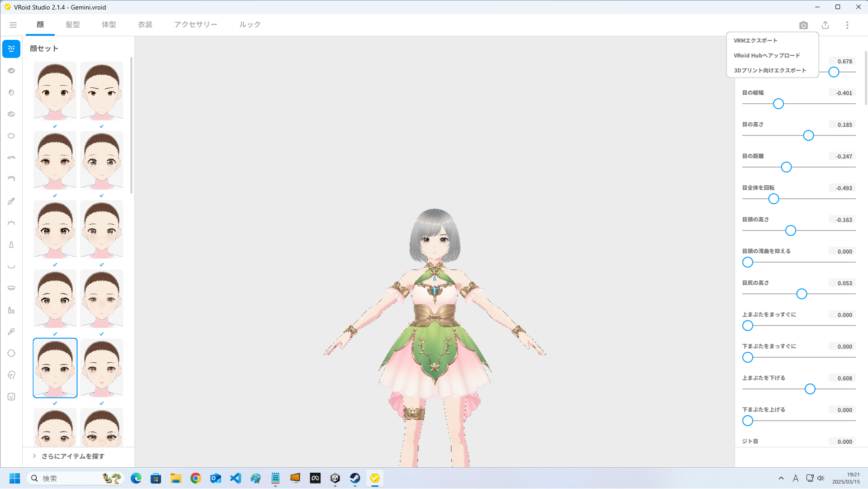Open the hamburger menu
The width and height of the screenshot is (868, 489).
(x=13, y=25)
